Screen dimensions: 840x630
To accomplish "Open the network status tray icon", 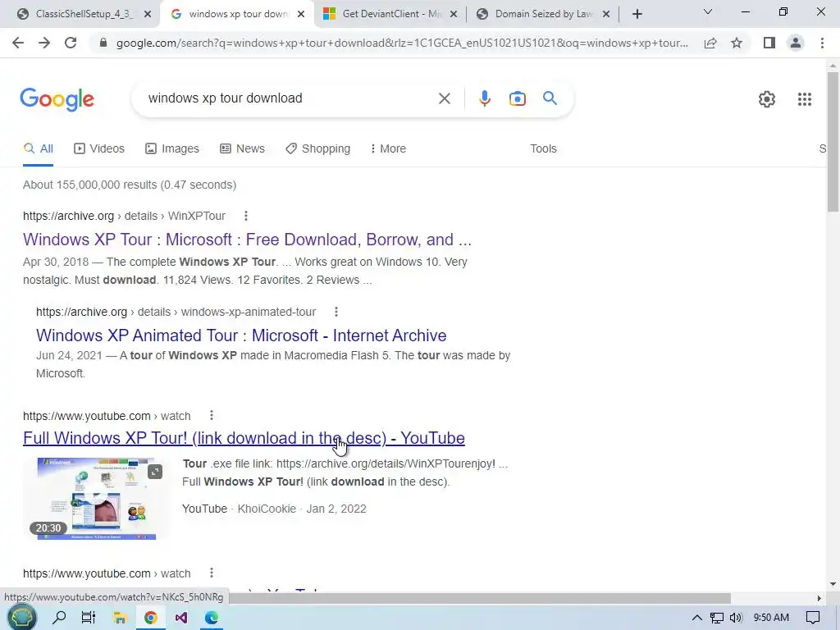I will [716, 618].
